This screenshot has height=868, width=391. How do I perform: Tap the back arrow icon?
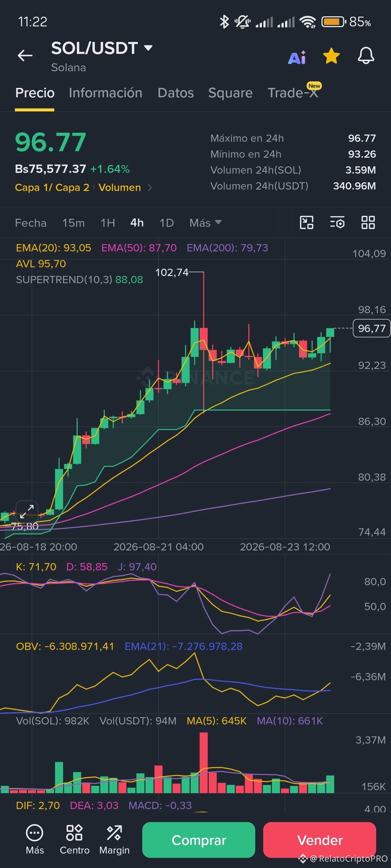25,55
